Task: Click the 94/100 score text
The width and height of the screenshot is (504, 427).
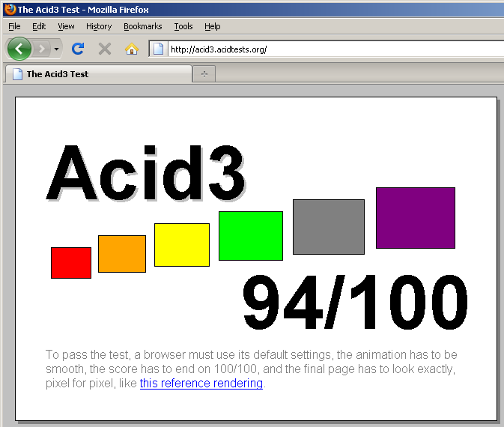Action: point(355,302)
